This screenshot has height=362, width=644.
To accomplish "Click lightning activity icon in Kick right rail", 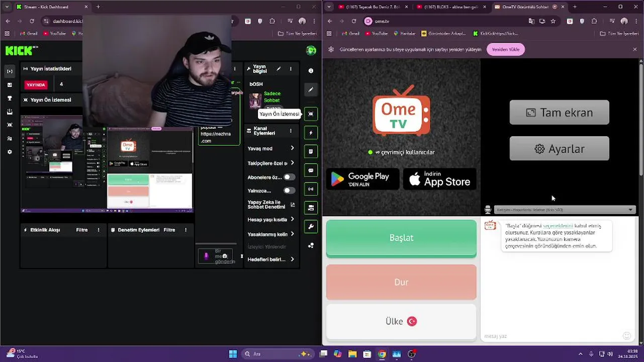I will (x=311, y=133).
